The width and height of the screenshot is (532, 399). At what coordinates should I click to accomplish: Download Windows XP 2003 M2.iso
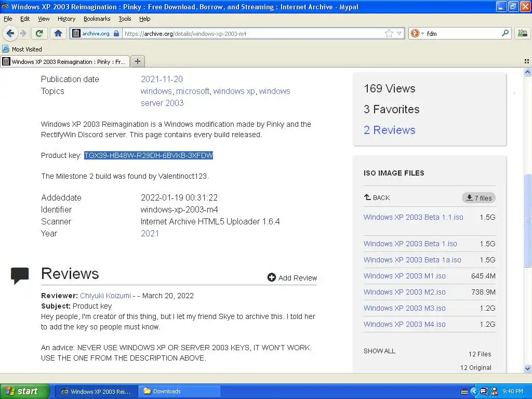point(404,292)
